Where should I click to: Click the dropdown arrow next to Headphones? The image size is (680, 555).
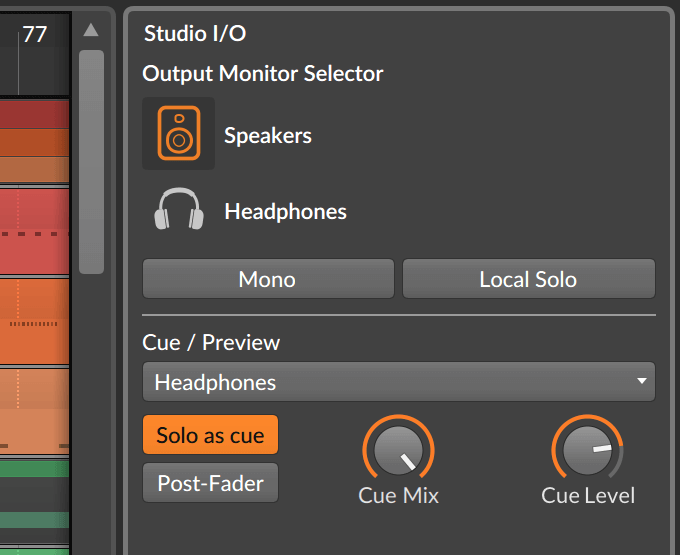tap(642, 381)
